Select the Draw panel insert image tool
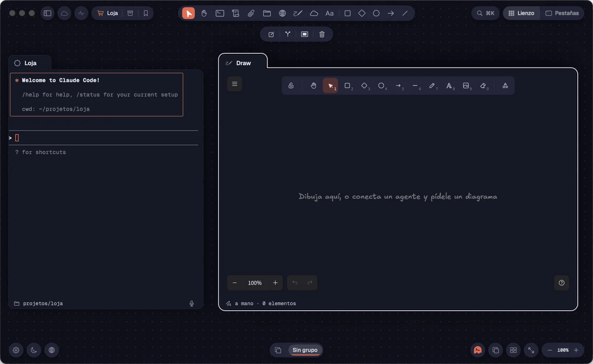The image size is (593, 364). 466,86
